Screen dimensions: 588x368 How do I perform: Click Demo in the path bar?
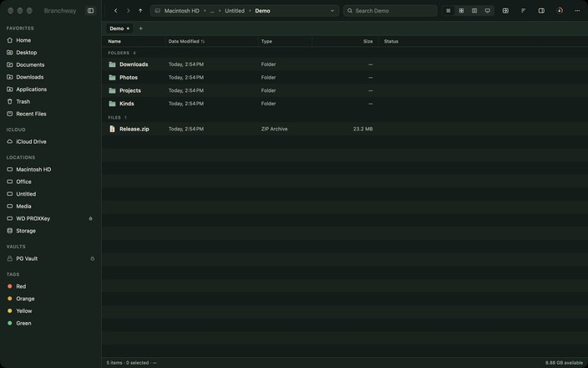[x=262, y=11]
